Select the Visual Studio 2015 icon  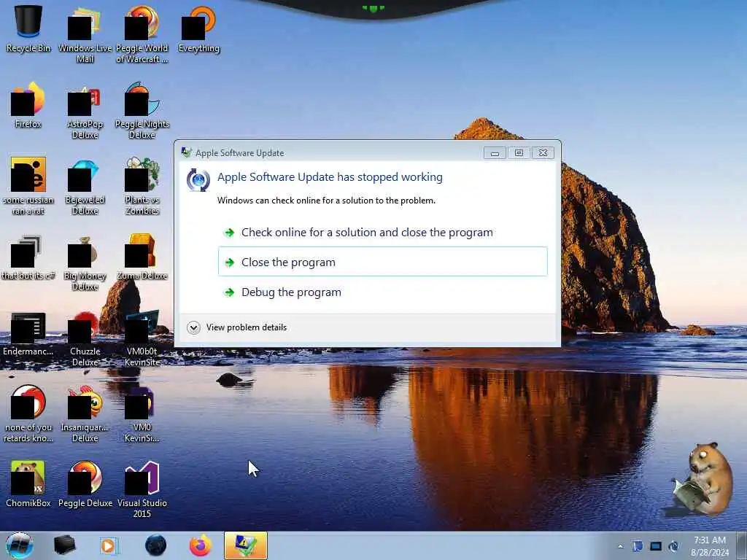coord(142,489)
